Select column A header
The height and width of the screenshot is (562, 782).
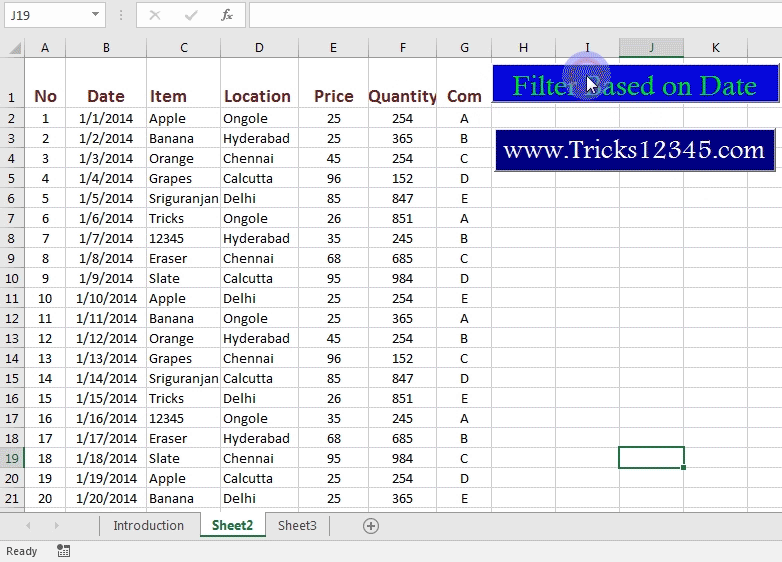[x=45, y=48]
